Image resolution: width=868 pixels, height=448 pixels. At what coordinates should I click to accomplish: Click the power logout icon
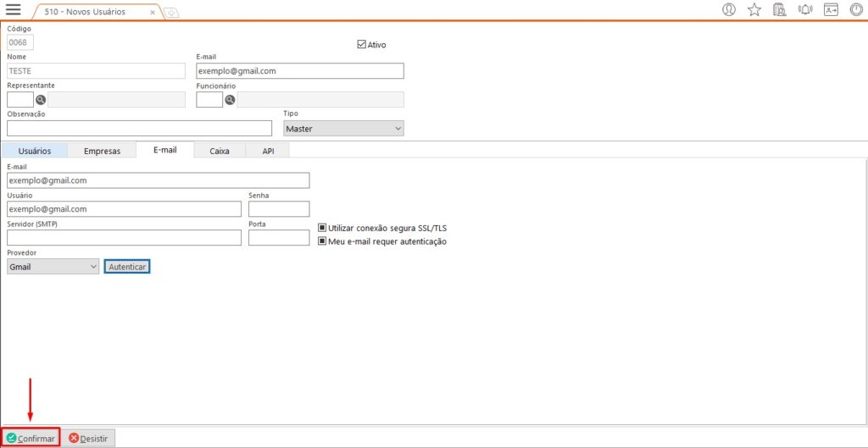point(856,10)
